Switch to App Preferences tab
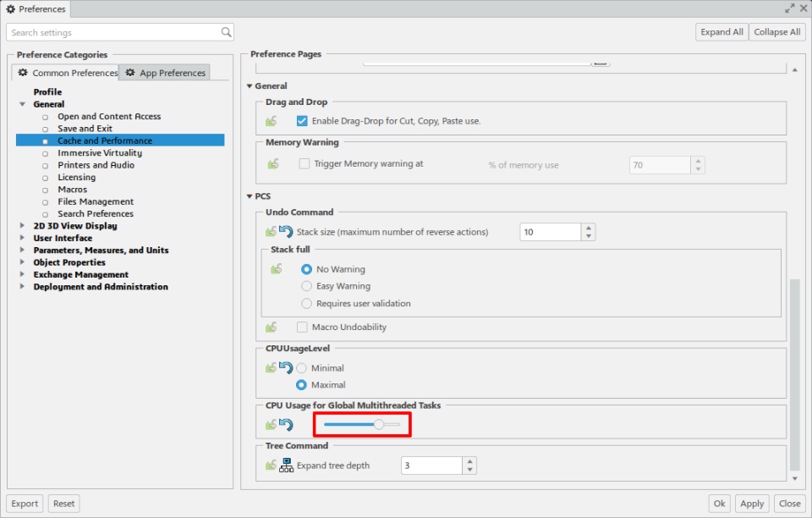Viewport: 812px width, 518px height. [165, 73]
